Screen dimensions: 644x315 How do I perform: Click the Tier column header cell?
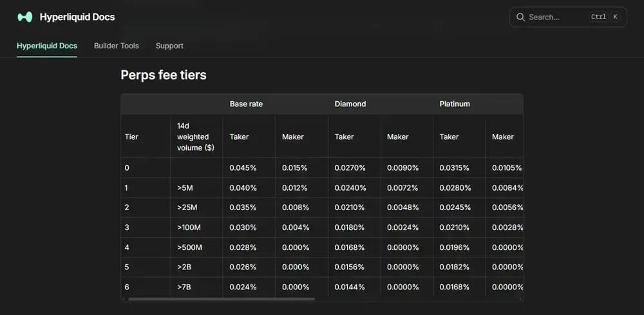[x=146, y=137]
